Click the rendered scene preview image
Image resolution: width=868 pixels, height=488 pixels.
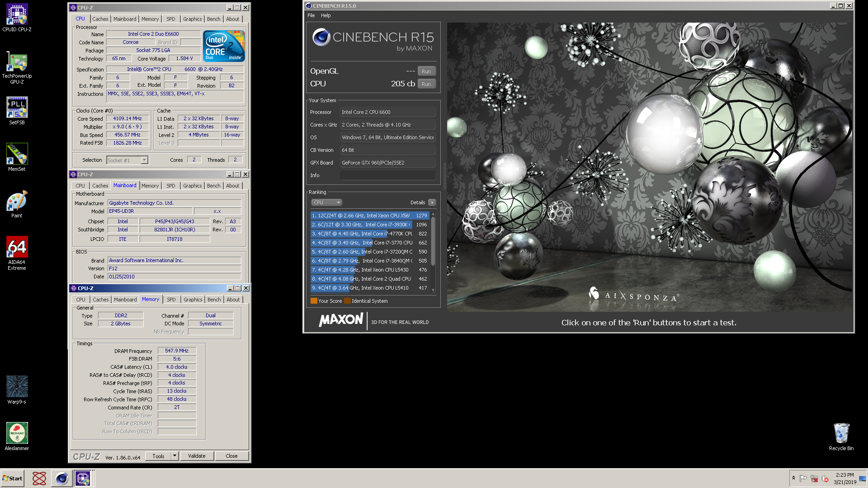click(650, 167)
